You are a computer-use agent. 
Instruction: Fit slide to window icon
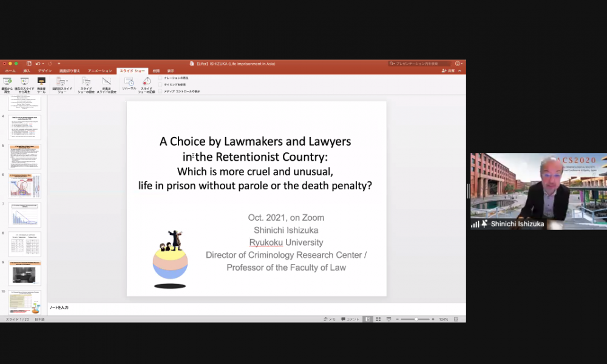(456, 319)
